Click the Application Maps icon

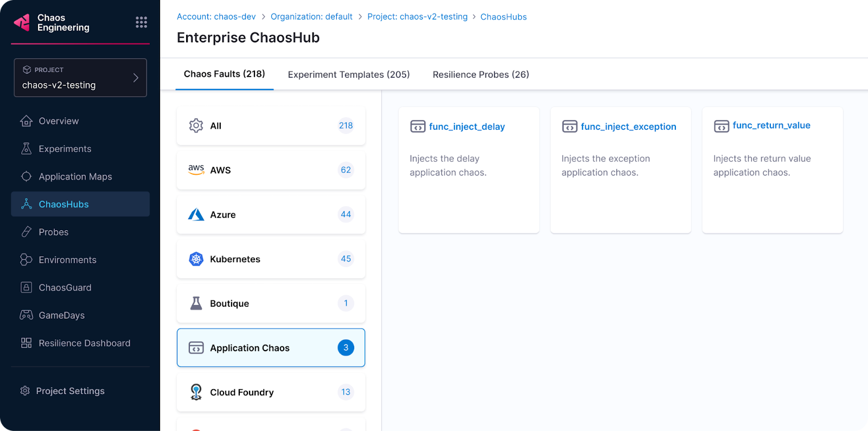pyautogui.click(x=26, y=176)
